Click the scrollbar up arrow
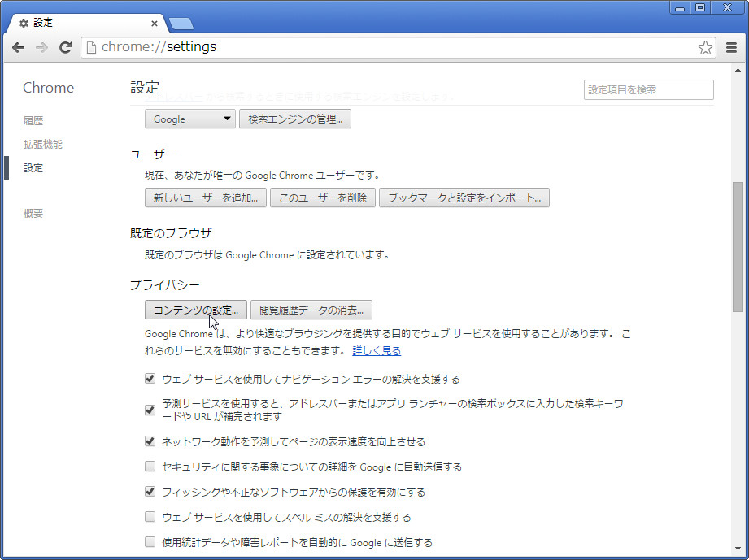The width and height of the screenshot is (749, 560). (738, 70)
